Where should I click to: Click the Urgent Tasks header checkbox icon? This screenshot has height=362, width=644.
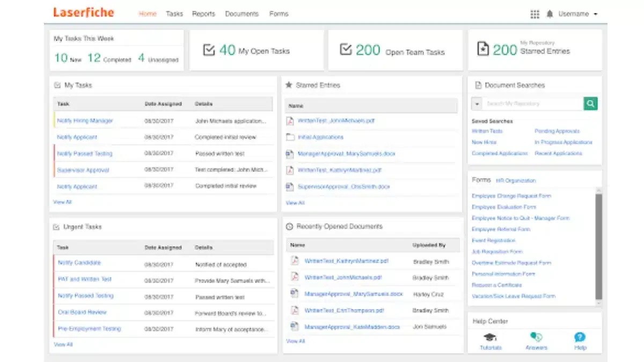point(56,227)
